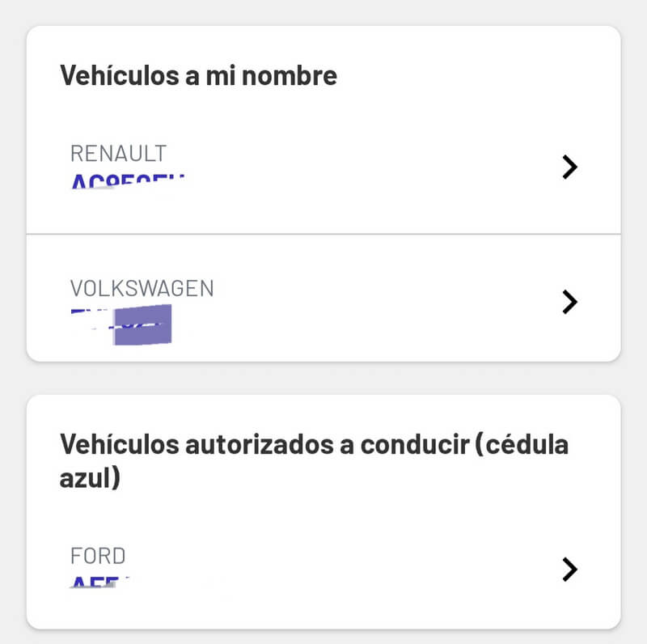Select the VOLKSWAGEN brand label
Screen dimensions: 647x644
click(x=142, y=288)
